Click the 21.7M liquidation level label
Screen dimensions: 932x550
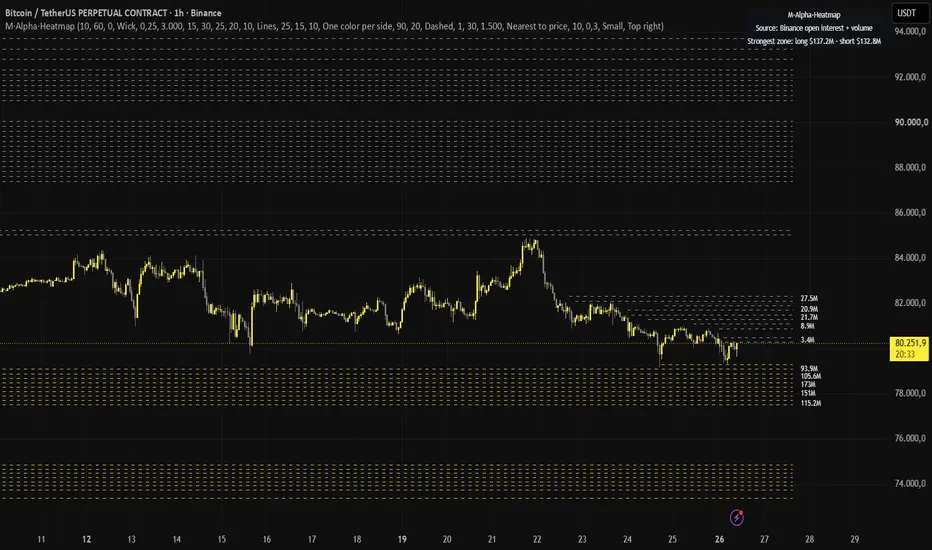(809, 318)
